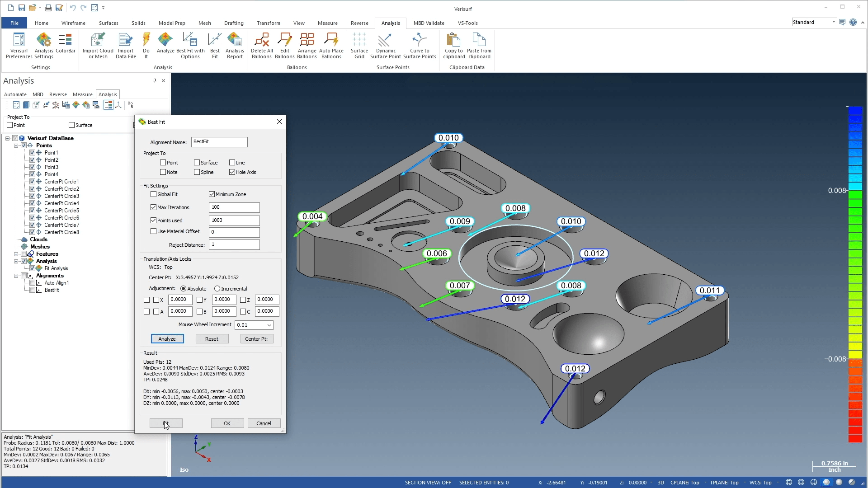Switch to the Analysis ribbon tab
The image size is (868, 488).
coord(390,23)
